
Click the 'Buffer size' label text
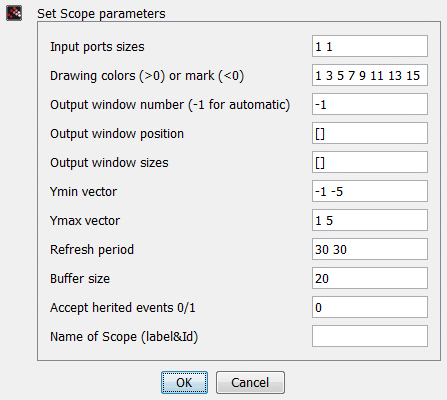pyautogui.click(x=80, y=279)
